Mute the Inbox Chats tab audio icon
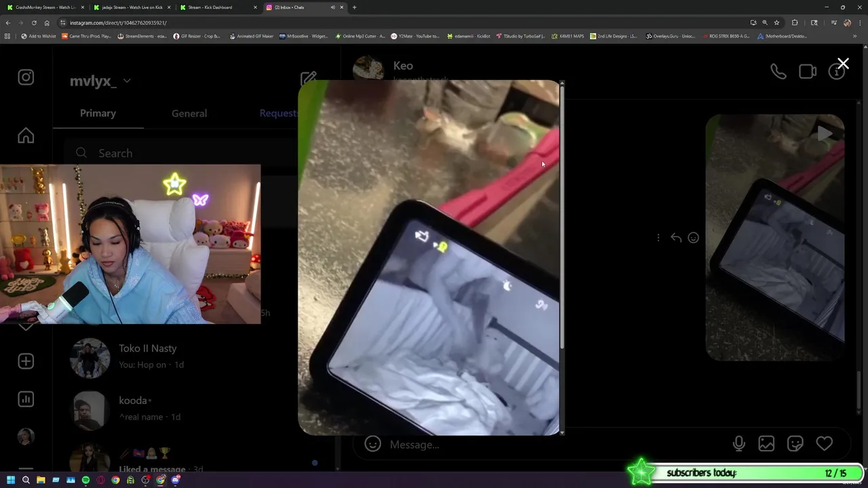The image size is (868, 488). click(332, 7)
